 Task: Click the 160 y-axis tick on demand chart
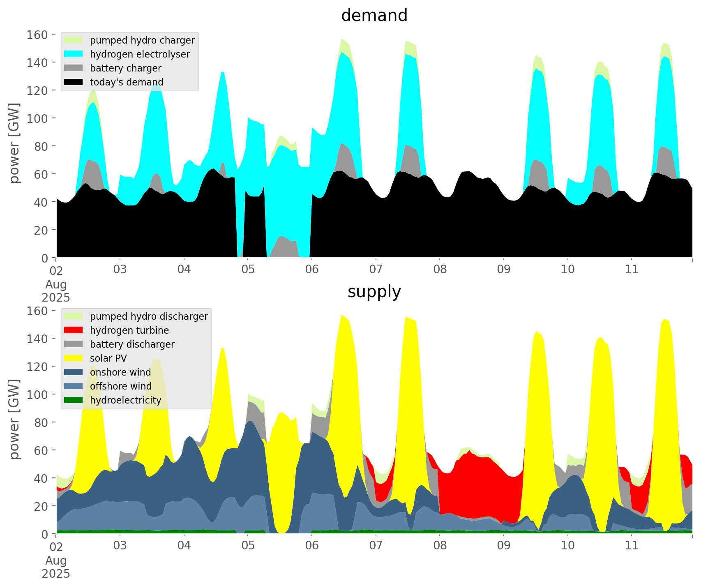(37, 35)
